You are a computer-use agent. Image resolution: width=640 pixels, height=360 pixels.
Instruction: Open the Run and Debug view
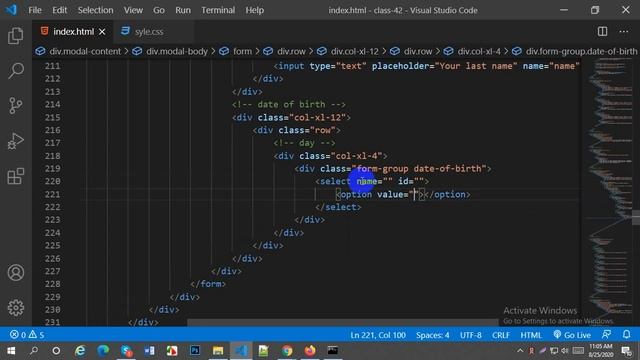coord(16,141)
